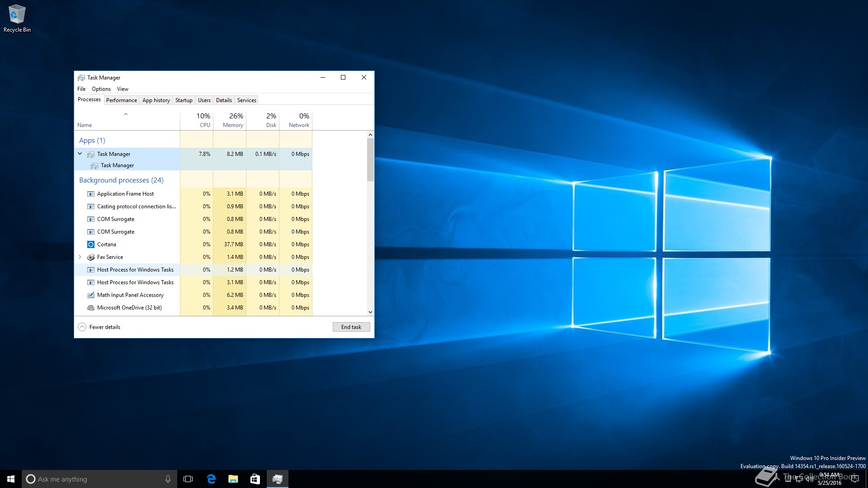This screenshot has width=868, height=488.
Task: Switch to the Services tab
Action: 247,100
